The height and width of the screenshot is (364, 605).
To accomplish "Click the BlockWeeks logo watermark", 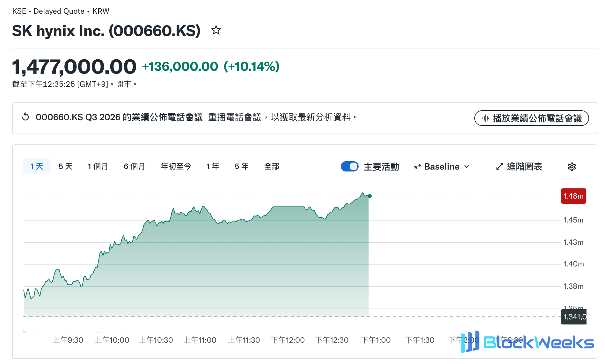I will pos(528,342).
